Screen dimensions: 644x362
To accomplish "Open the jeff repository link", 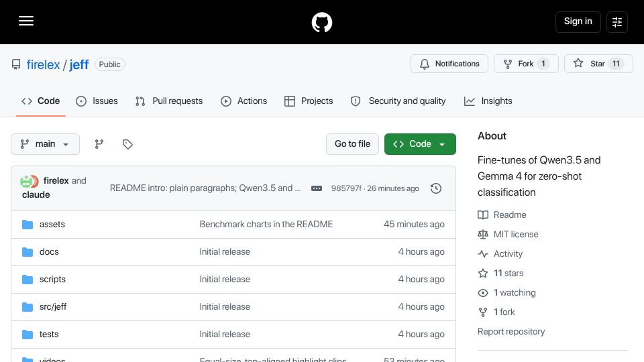I will click(79, 64).
